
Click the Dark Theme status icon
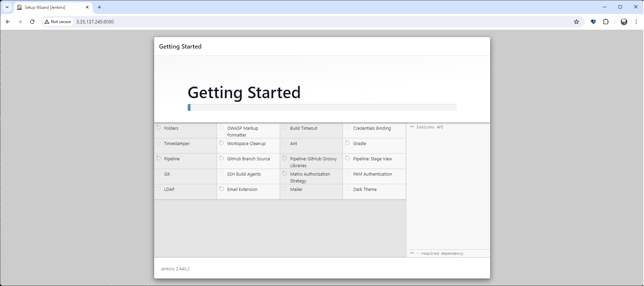coord(347,189)
